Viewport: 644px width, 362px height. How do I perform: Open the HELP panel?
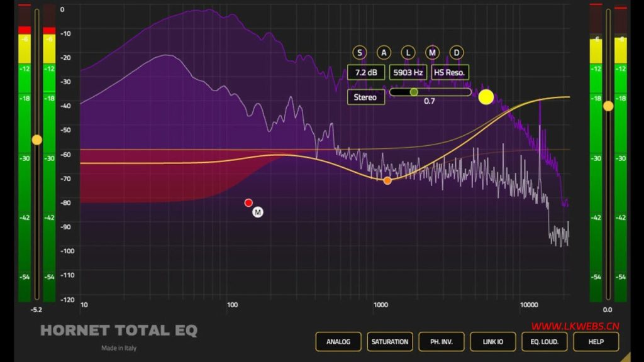(595, 342)
